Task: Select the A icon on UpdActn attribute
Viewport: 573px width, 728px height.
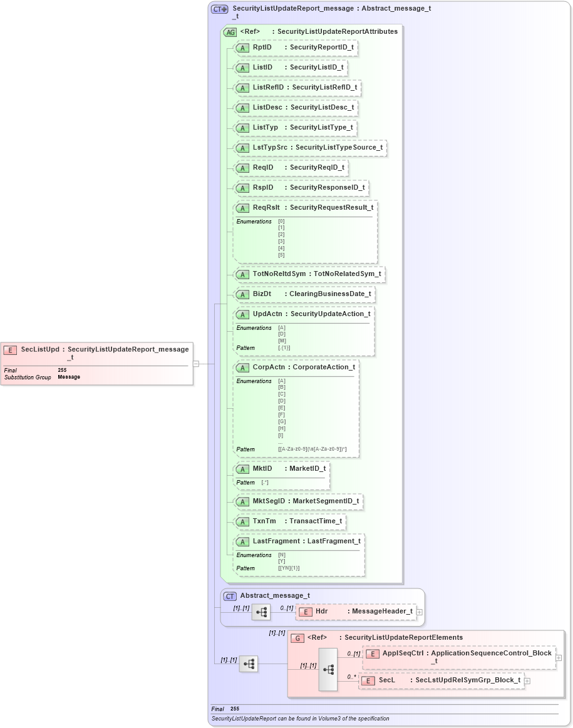Action: pos(242,314)
